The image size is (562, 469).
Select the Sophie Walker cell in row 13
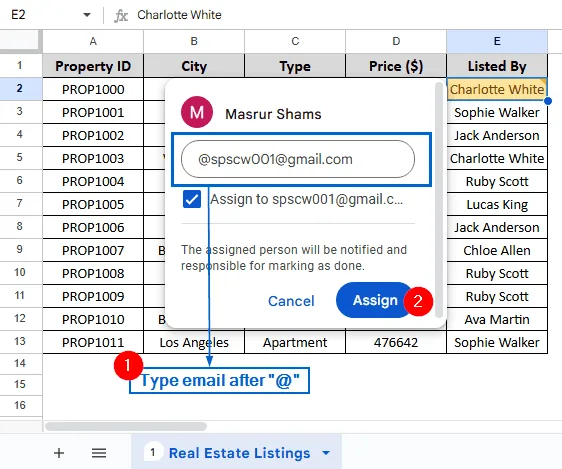(x=497, y=342)
